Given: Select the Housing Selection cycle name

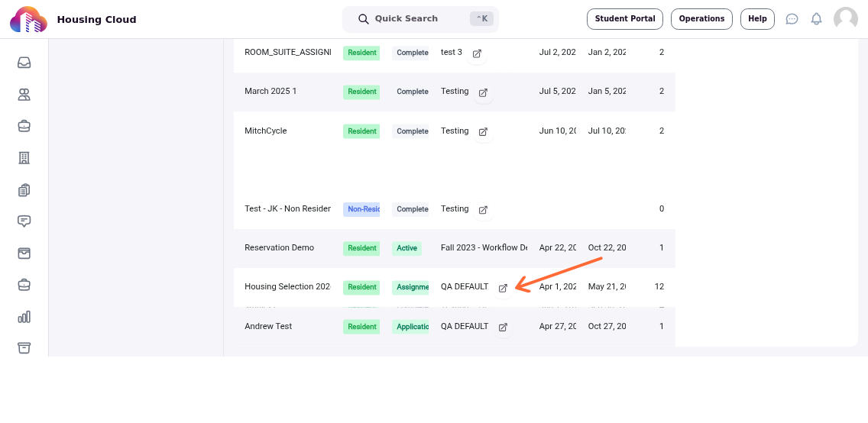Looking at the screenshot, I should [x=288, y=287].
